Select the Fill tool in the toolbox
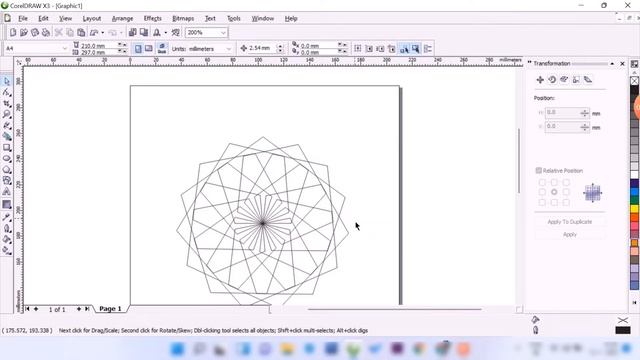 coord(7,239)
